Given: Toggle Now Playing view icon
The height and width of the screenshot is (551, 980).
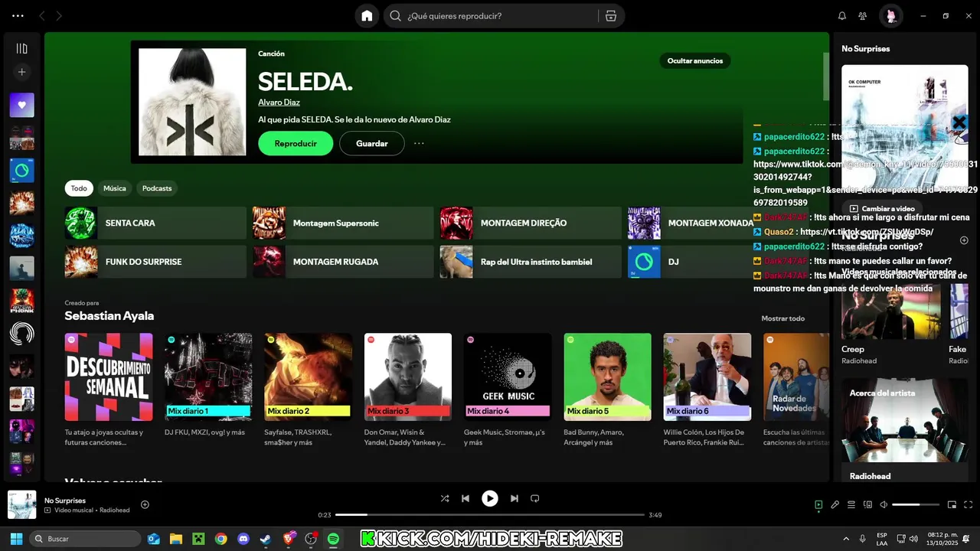Looking at the screenshot, I should tap(818, 504).
